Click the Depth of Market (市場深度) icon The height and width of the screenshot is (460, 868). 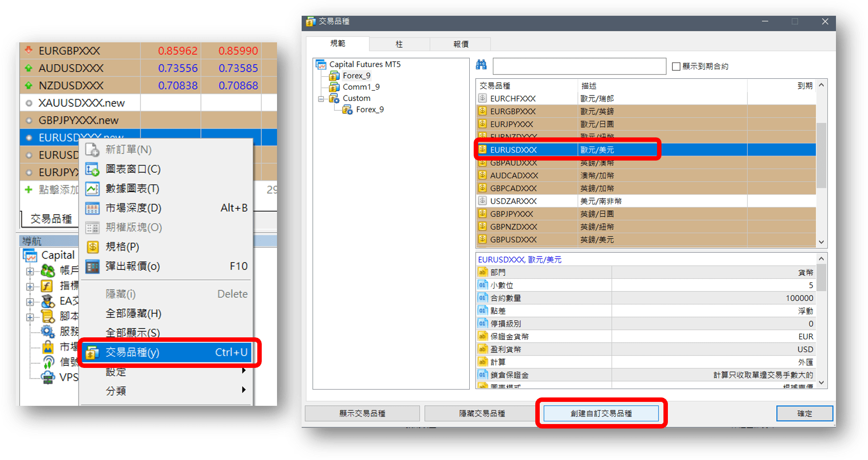tap(92, 208)
